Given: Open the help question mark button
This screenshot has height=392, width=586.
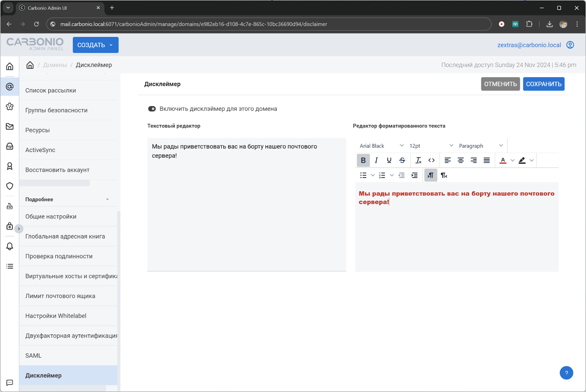Looking at the screenshot, I should [x=566, y=373].
